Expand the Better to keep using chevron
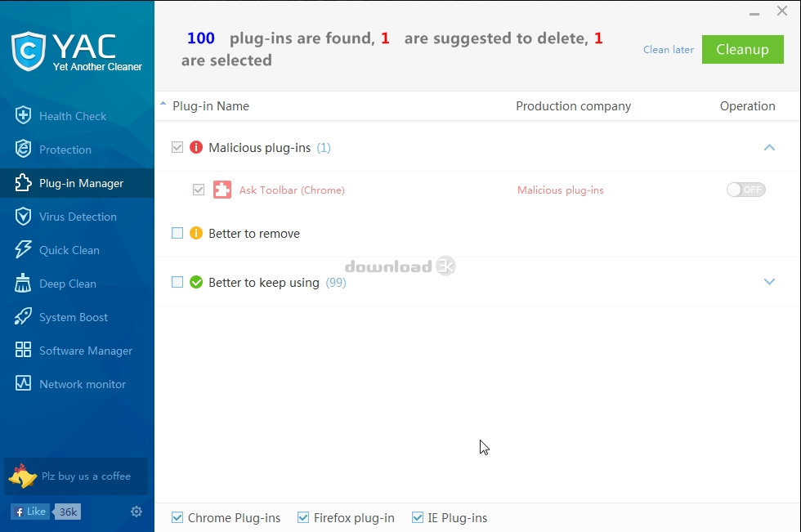Viewport: 801px width, 532px height. (x=769, y=282)
